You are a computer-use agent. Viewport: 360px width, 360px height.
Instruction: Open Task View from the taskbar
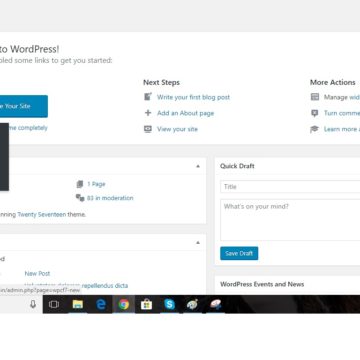(54, 304)
